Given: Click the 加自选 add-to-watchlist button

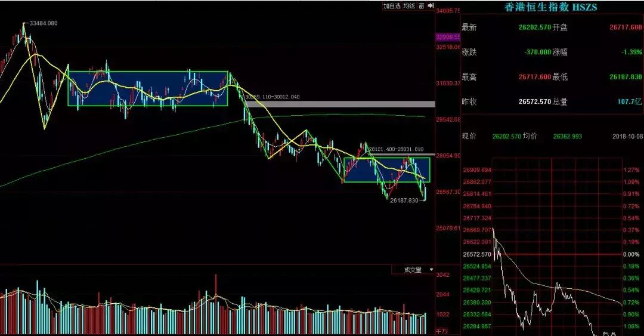Looking at the screenshot, I should 391,6.
